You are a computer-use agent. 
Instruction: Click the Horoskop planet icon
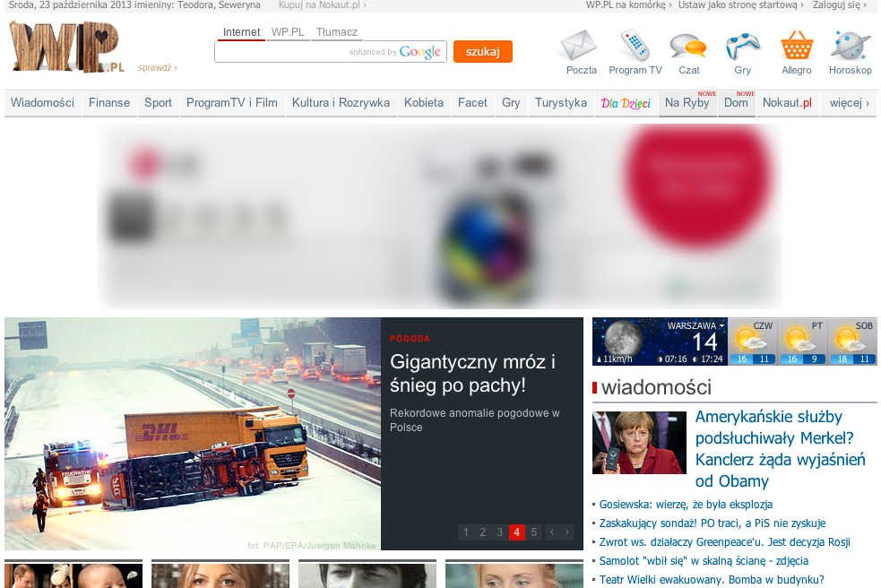click(850, 45)
